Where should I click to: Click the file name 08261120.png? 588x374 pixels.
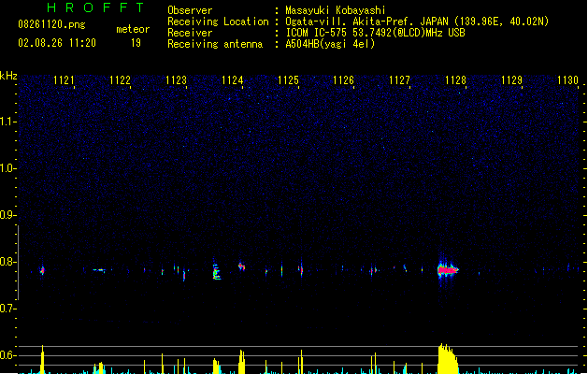[51, 24]
